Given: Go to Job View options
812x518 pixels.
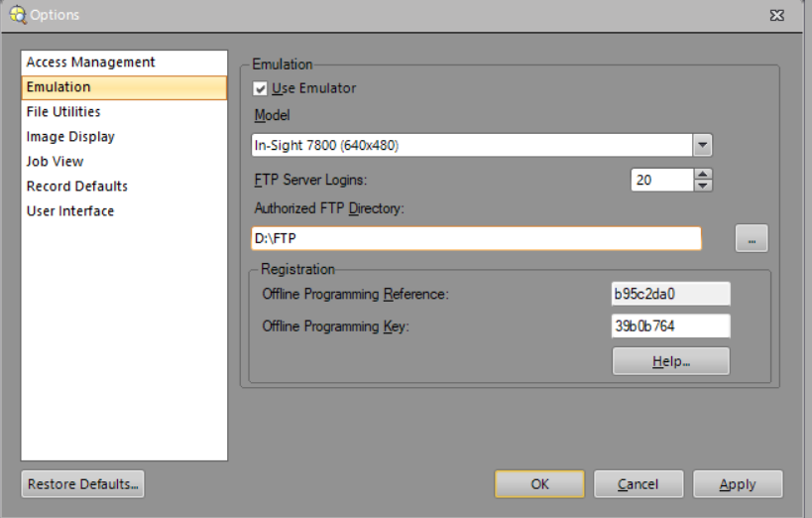Looking at the screenshot, I should tap(124, 162).
